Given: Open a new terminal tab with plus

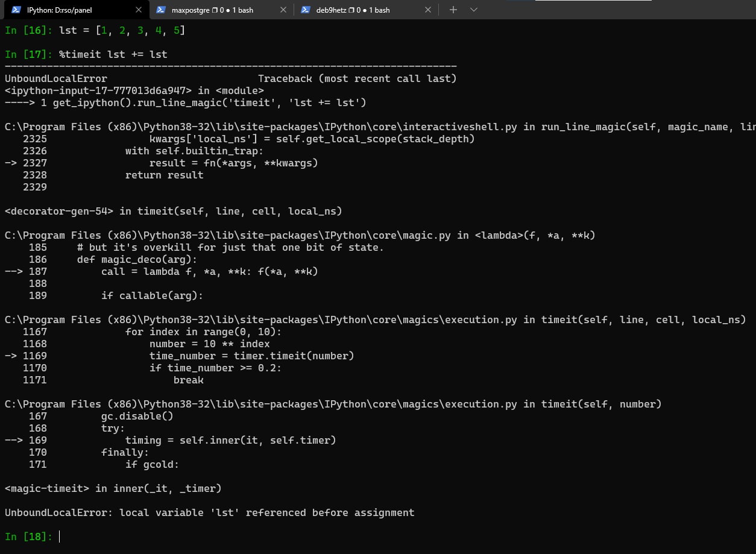Looking at the screenshot, I should tap(453, 10).
